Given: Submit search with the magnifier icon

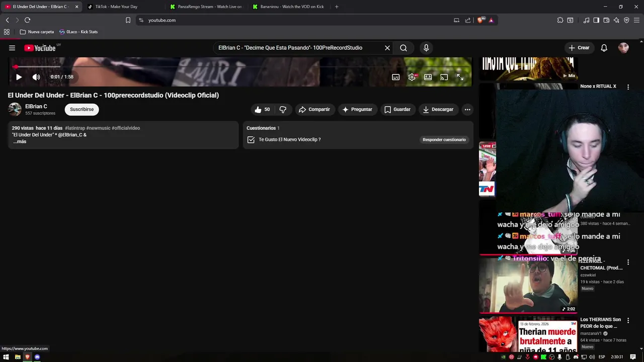Looking at the screenshot, I should pyautogui.click(x=404, y=48).
